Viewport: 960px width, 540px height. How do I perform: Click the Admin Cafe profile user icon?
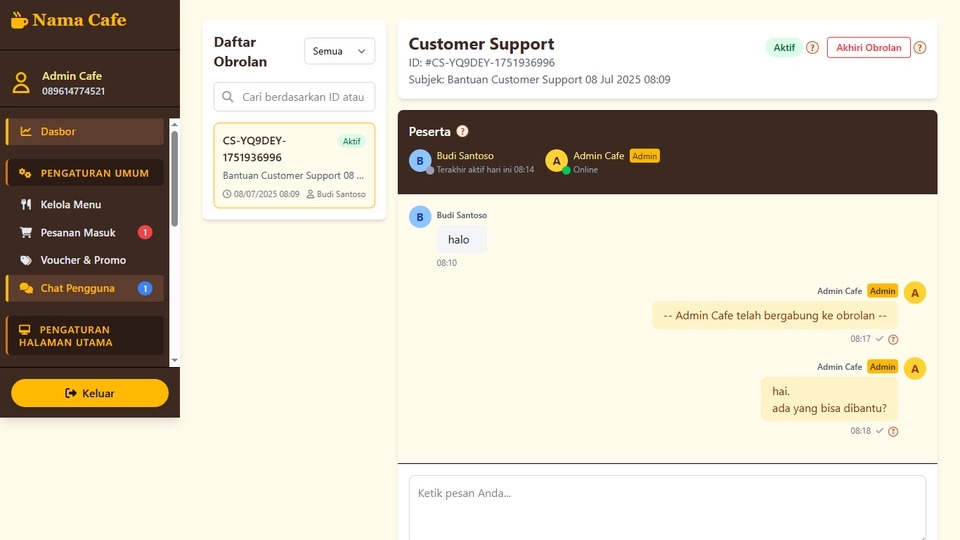point(21,83)
